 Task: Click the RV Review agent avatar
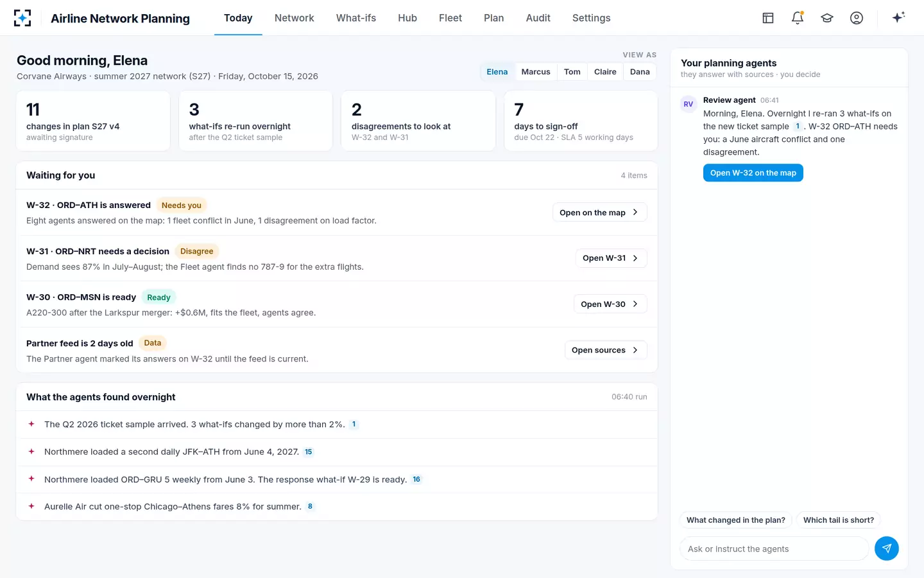pyautogui.click(x=689, y=104)
